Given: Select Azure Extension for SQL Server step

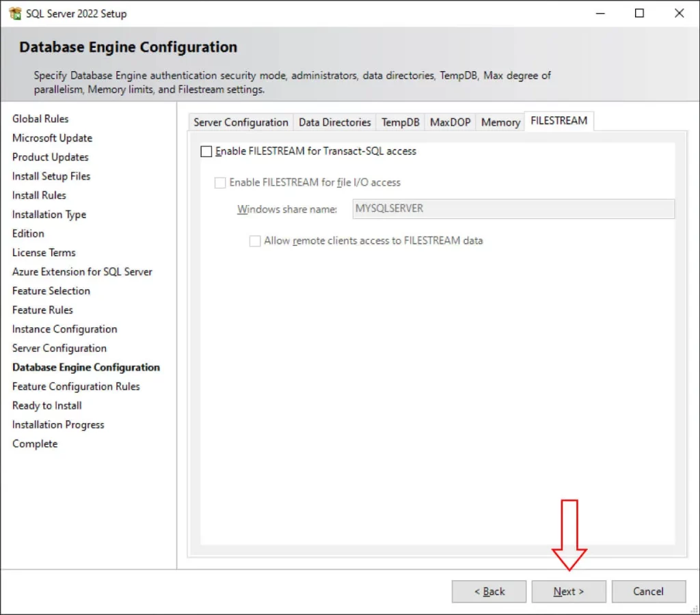Looking at the screenshot, I should pos(82,271).
